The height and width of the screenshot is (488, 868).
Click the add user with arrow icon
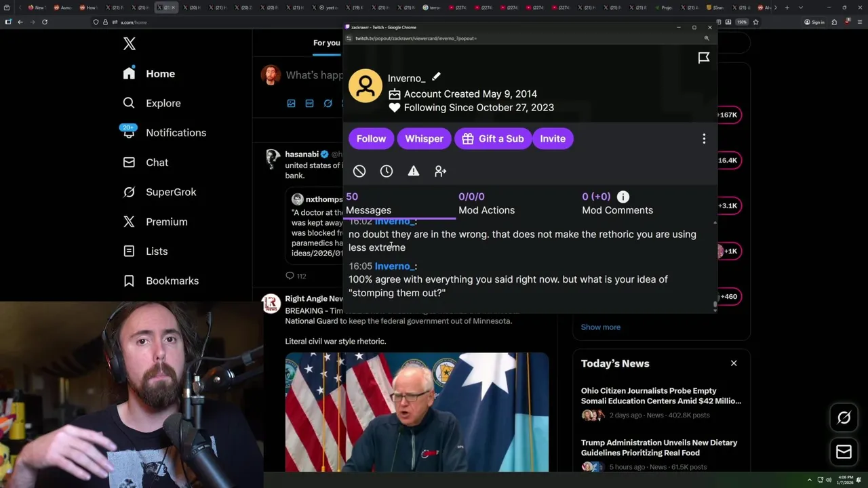point(441,171)
